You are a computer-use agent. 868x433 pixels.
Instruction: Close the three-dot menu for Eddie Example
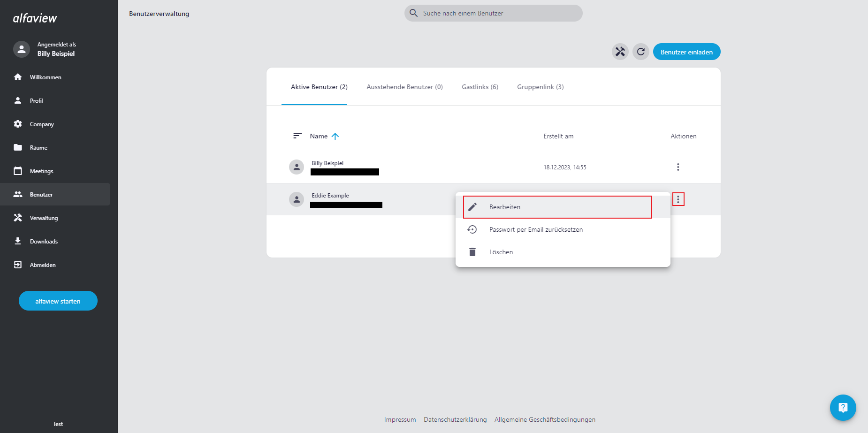[x=678, y=199]
